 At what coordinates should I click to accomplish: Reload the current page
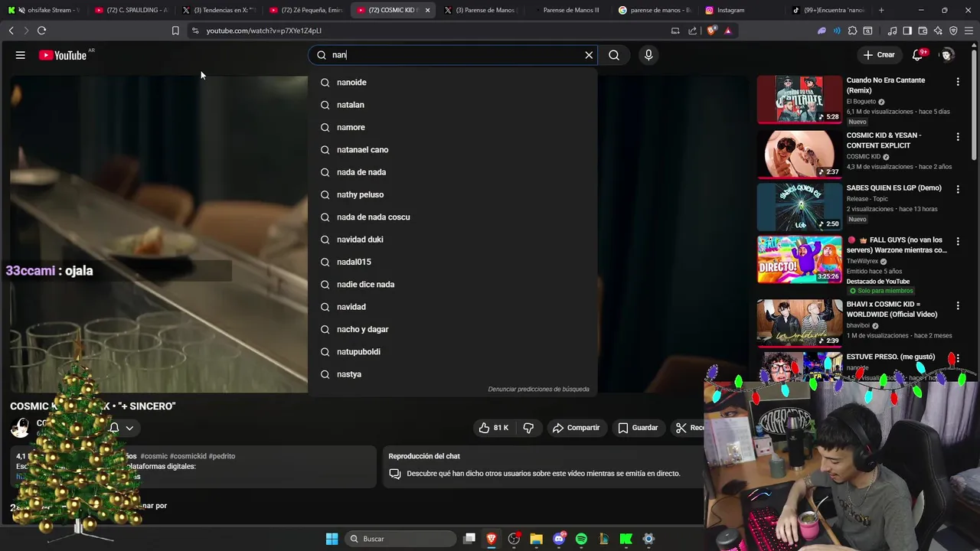(x=41, y=31)
